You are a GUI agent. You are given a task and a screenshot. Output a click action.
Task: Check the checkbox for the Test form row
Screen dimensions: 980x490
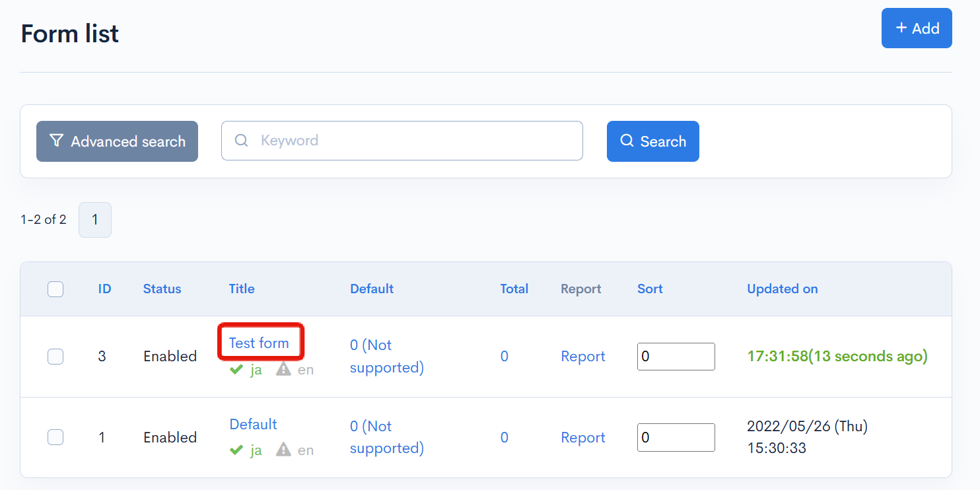(55, 356)
